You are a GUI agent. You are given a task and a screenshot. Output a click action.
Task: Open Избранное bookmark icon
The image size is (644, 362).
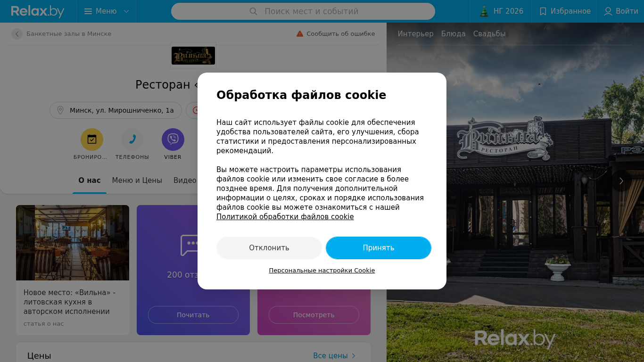click(x=543, y=11)
